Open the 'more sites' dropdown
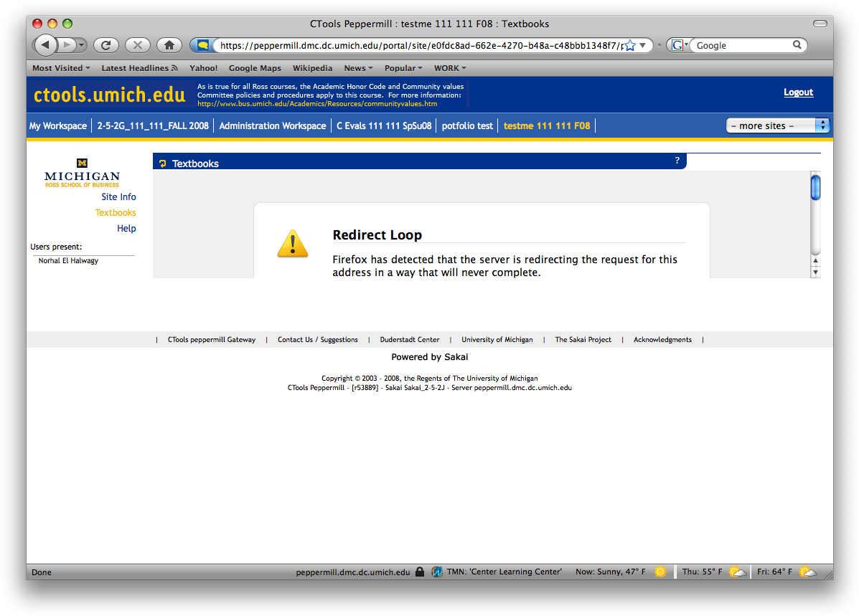 777,125
